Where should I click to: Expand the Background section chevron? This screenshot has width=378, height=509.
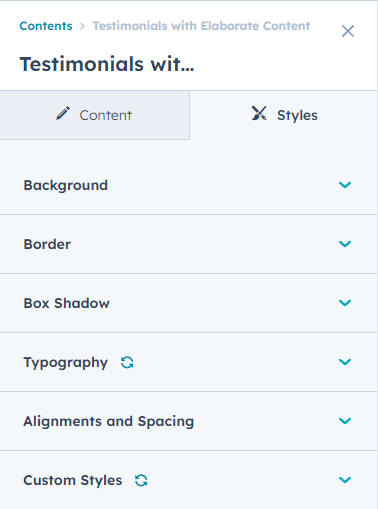pyautogui.click(x=345, y=185)
